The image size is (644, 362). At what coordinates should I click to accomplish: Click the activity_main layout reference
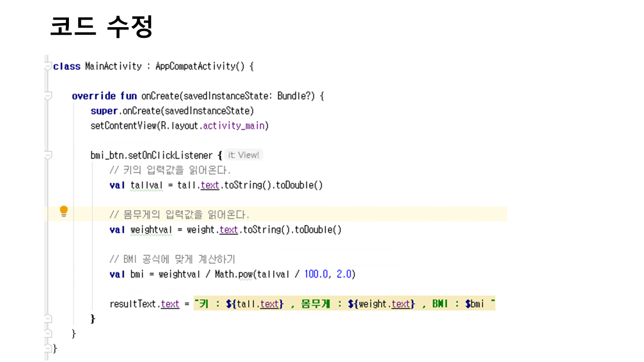[x=234, y=126]
